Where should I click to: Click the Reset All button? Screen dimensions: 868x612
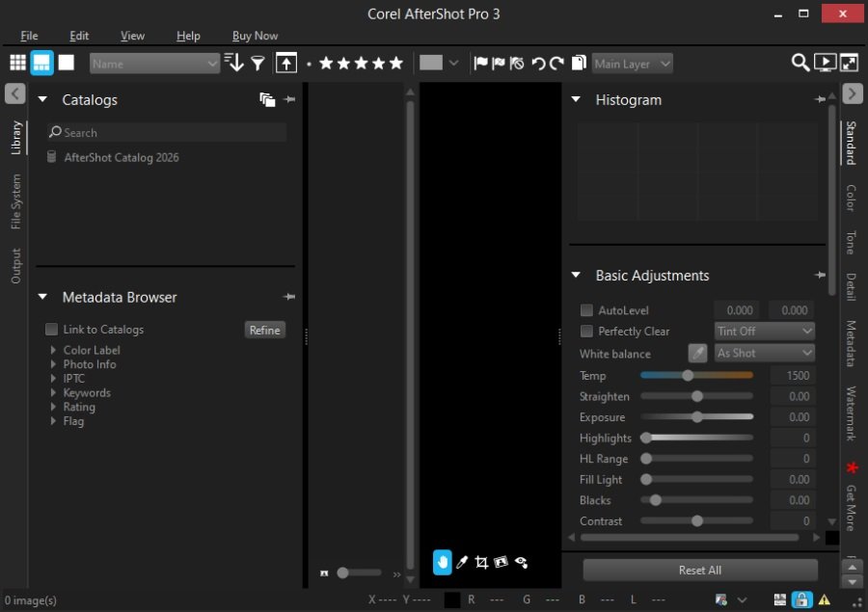coord(700,570)
